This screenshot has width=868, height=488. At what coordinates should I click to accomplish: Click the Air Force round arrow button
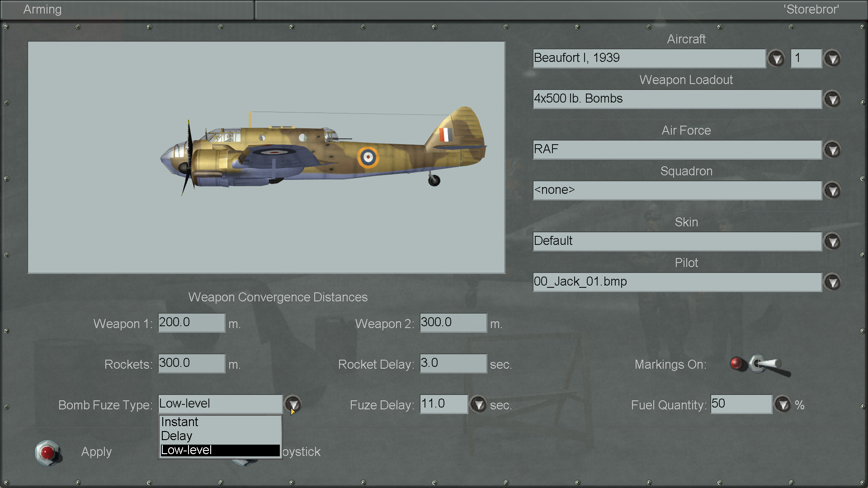click(832, 150)
